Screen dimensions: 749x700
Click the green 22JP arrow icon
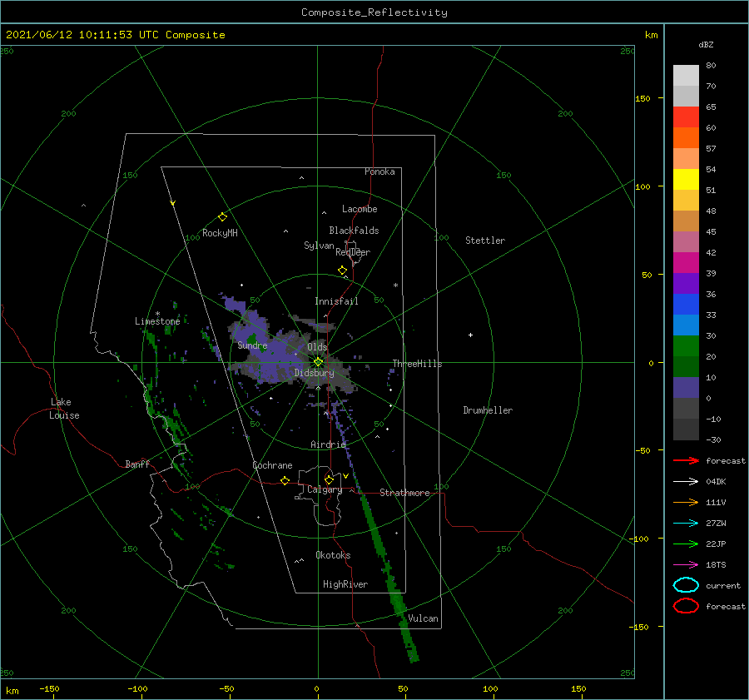click(x=686, y=544)
